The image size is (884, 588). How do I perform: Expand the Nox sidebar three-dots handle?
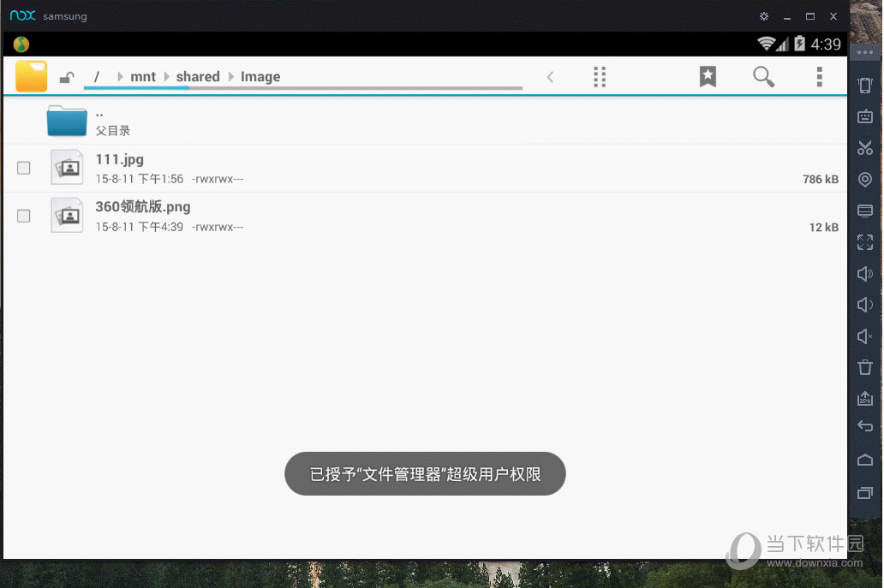point(864,52)
